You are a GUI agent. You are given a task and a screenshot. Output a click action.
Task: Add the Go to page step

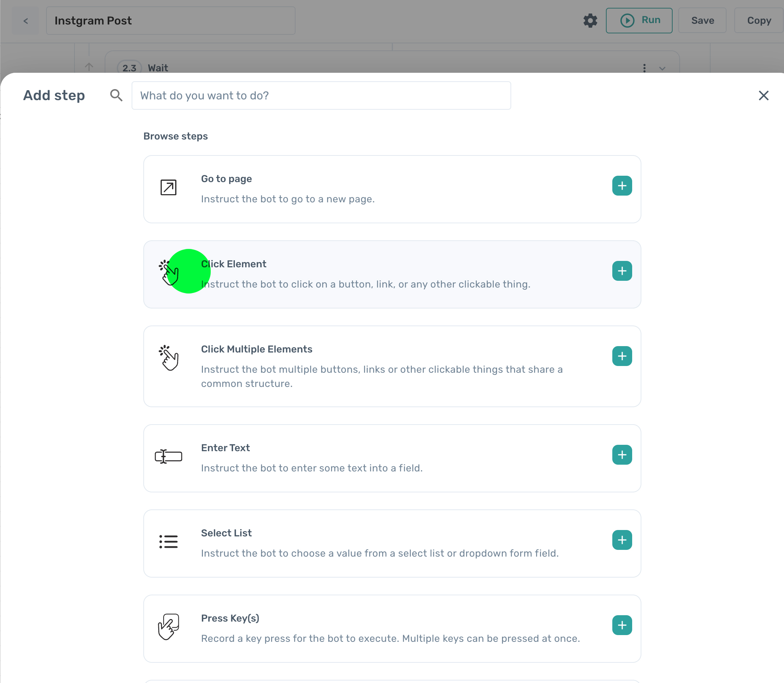pyautogui.click(x=621, y=185)
